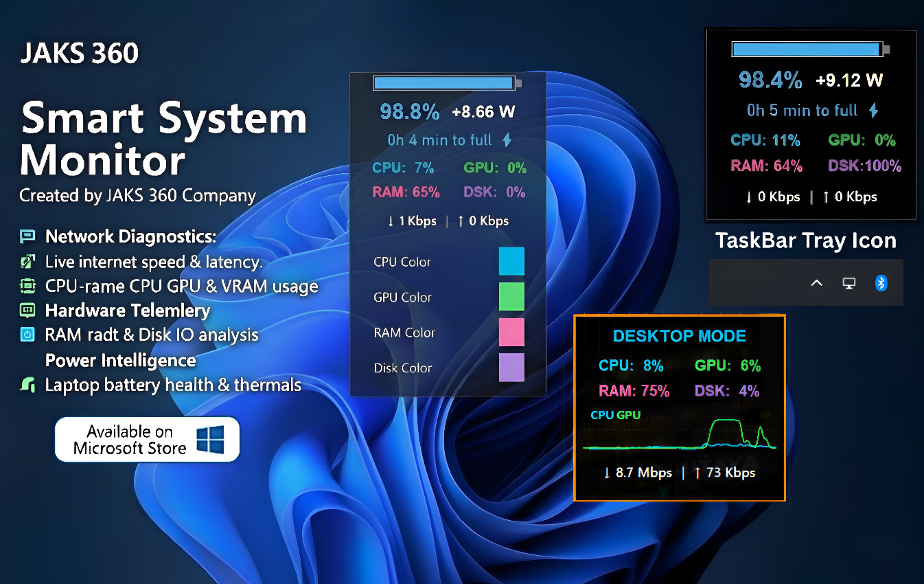Click the GPU Color green swatch

(x=511, y=297)
